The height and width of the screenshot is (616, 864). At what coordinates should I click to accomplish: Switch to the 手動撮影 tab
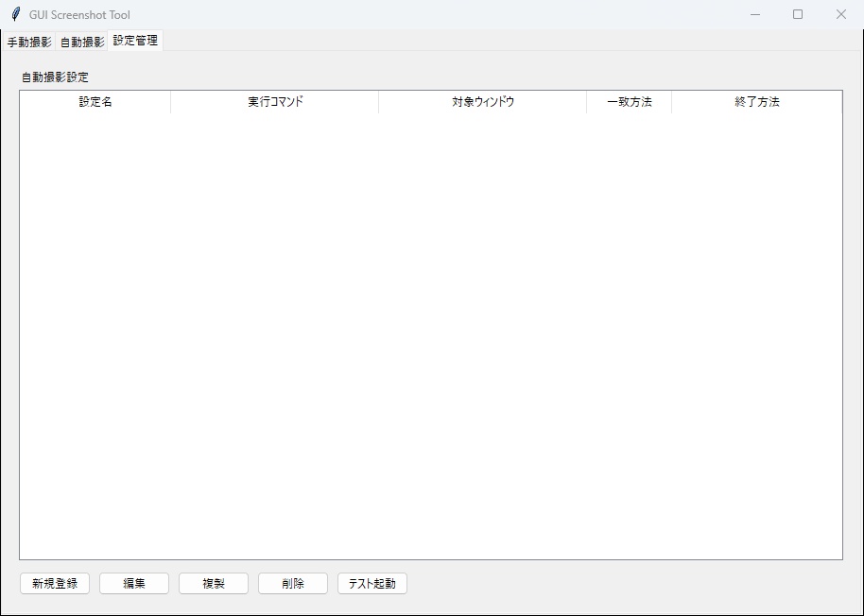[29, 42]
